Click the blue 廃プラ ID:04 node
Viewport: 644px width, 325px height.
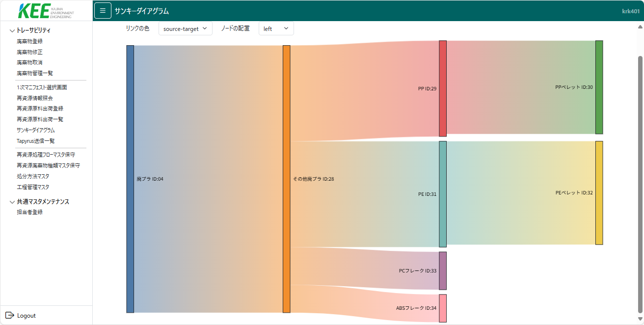point(130,179)
